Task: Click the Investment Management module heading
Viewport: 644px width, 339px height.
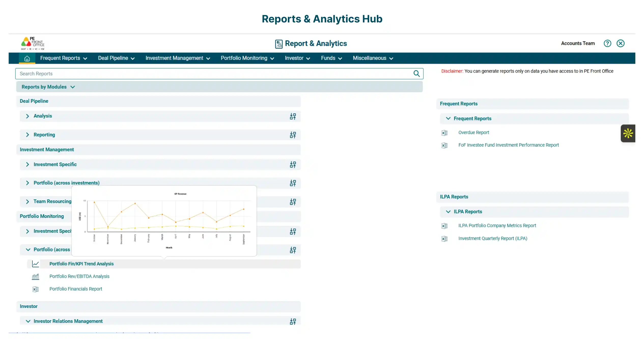Action: [47, 150]
